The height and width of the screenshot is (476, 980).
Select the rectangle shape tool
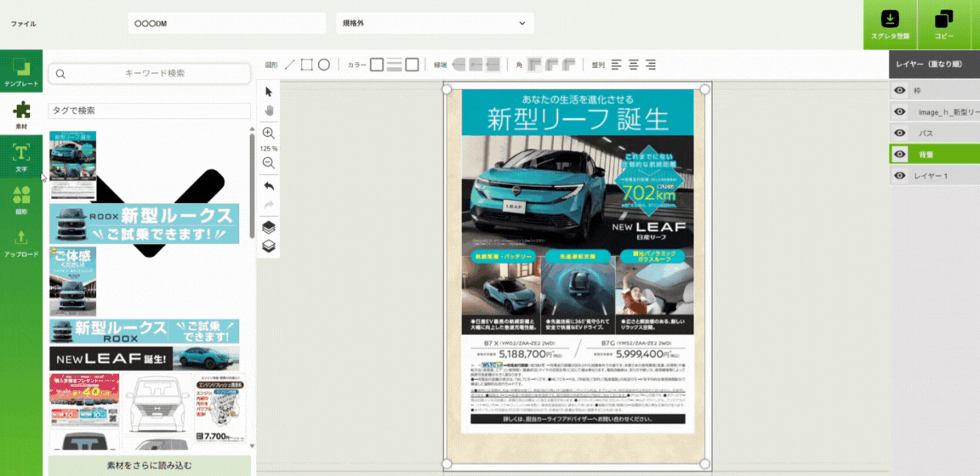pos(307,65)
